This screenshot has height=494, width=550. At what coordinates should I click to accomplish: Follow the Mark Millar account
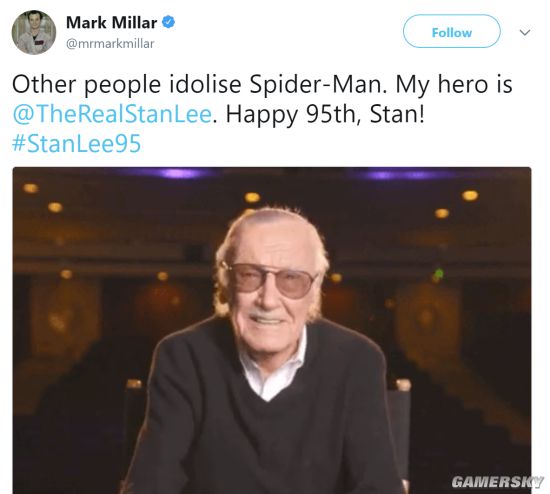pyautogui.click(x=452, y=31)
